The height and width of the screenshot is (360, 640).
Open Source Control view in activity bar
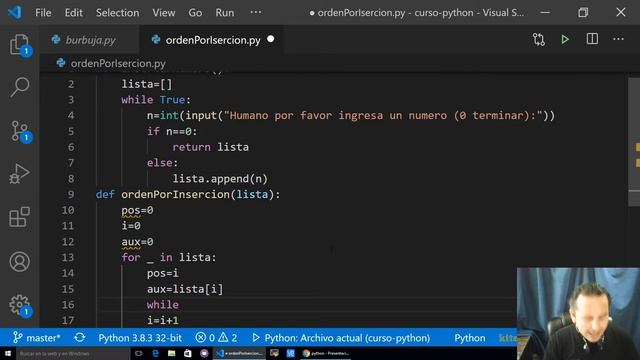(x=19, y=131)
